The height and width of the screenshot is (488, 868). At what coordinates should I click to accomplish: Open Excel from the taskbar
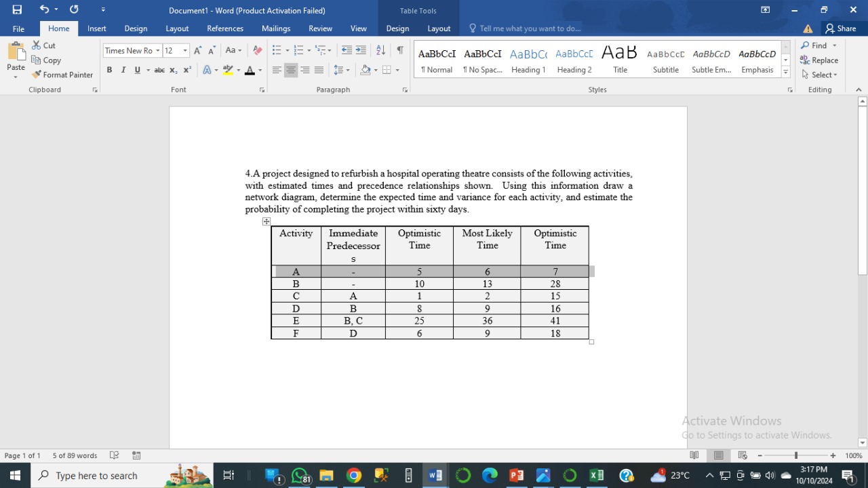pyautogui.click(x=597, y=475)
